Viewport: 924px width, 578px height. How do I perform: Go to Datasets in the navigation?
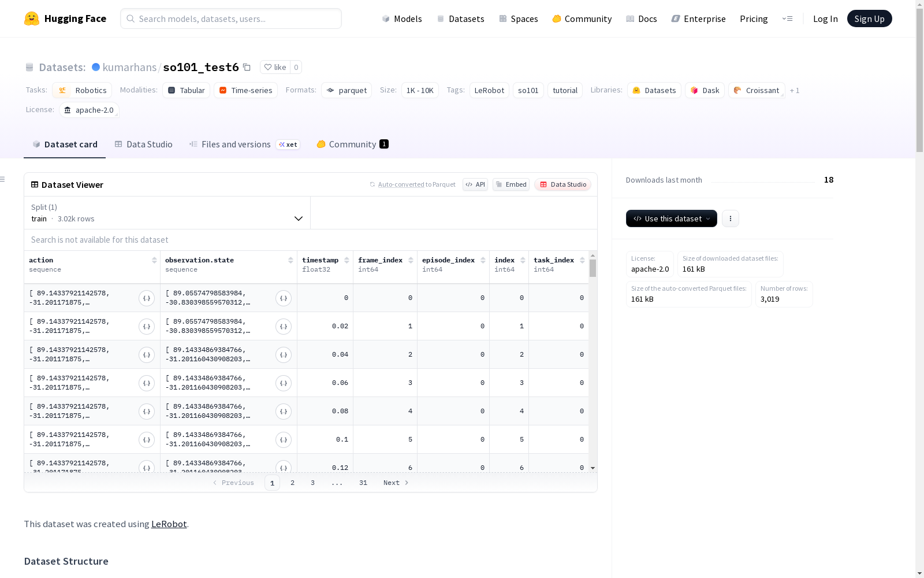click(460, 18)
